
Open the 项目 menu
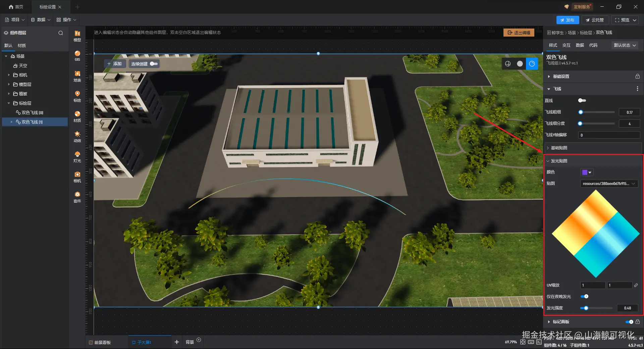[15, 20]
